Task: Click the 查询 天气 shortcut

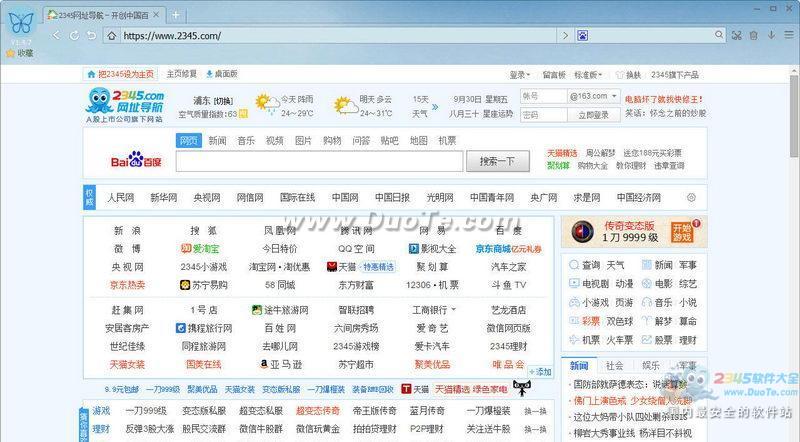Action: pyautogui.click(x=596, y=265)
